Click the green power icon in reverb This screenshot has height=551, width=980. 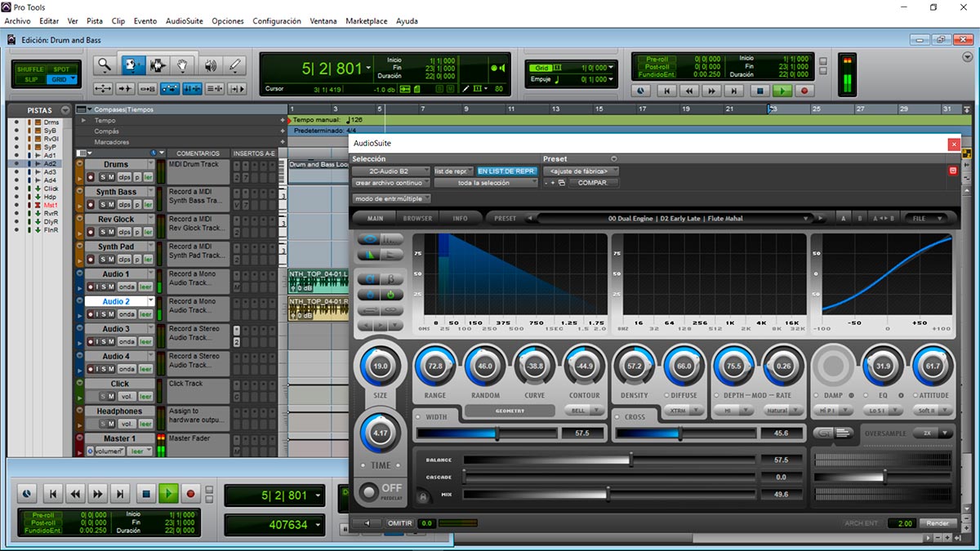390,294
